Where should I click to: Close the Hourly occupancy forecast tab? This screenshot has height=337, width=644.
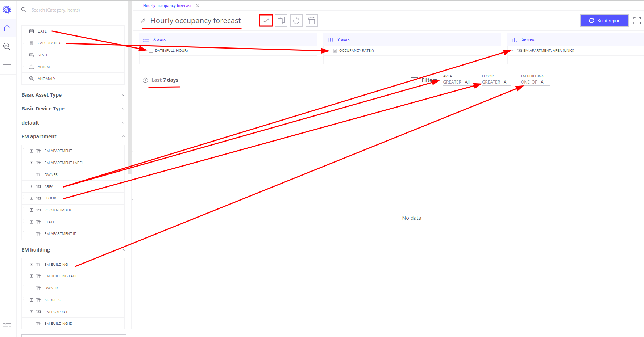pyautogui.click(x=198, y=5)
